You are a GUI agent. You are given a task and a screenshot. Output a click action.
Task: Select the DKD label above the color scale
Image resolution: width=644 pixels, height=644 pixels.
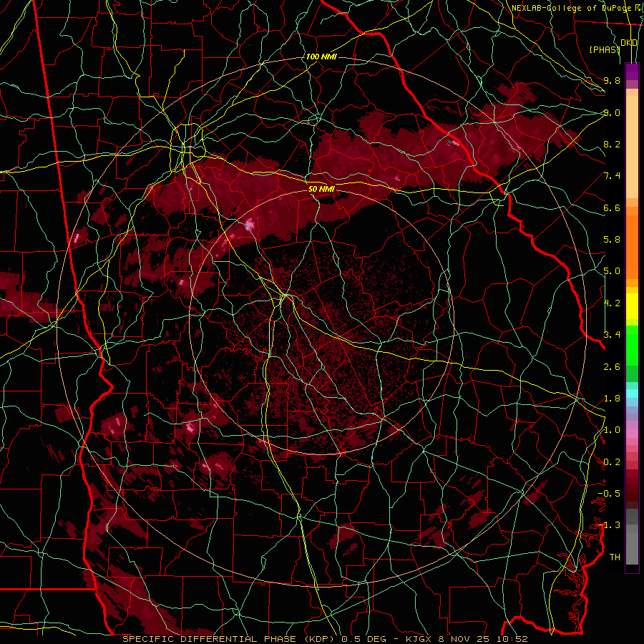point(629,43)
